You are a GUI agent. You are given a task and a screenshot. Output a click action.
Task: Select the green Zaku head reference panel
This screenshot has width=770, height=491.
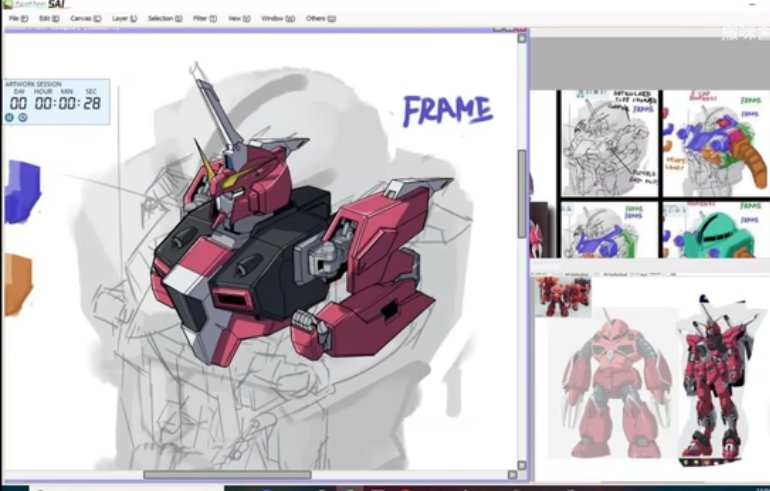(x=716, y=229)
